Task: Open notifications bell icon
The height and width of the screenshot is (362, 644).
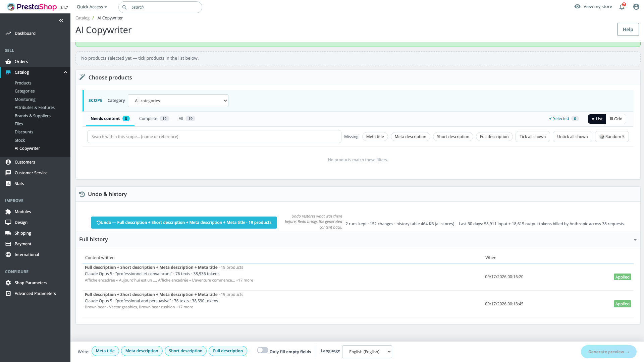Action: click(x=622, y=7)
